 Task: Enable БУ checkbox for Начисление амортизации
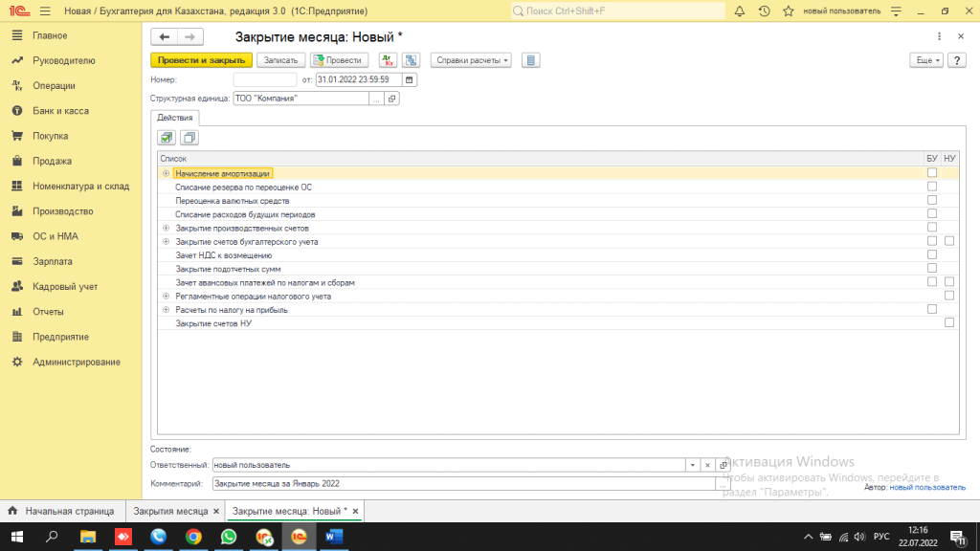pos(931,173)
